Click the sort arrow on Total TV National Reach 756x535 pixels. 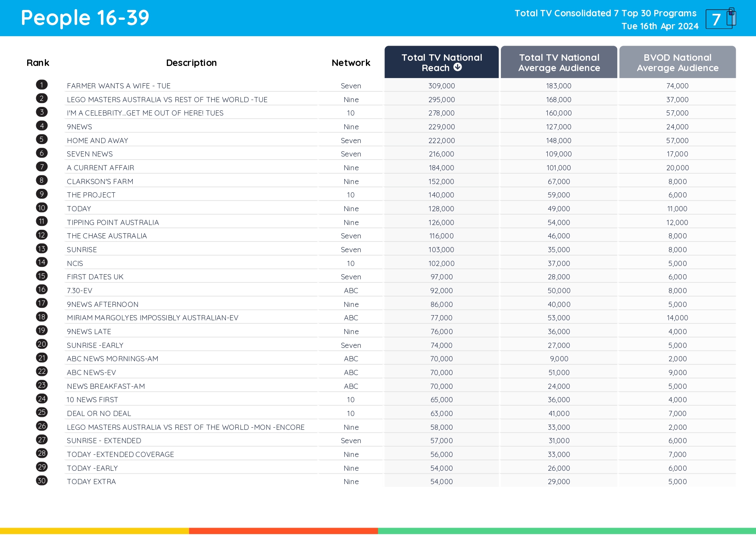point(457,67)
